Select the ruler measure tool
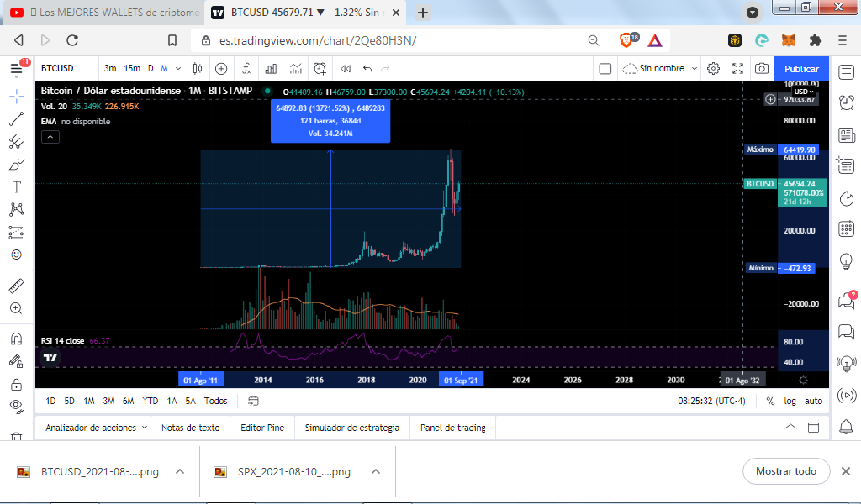Viewport: 861px width, 504px height. [x=17, y=286]
